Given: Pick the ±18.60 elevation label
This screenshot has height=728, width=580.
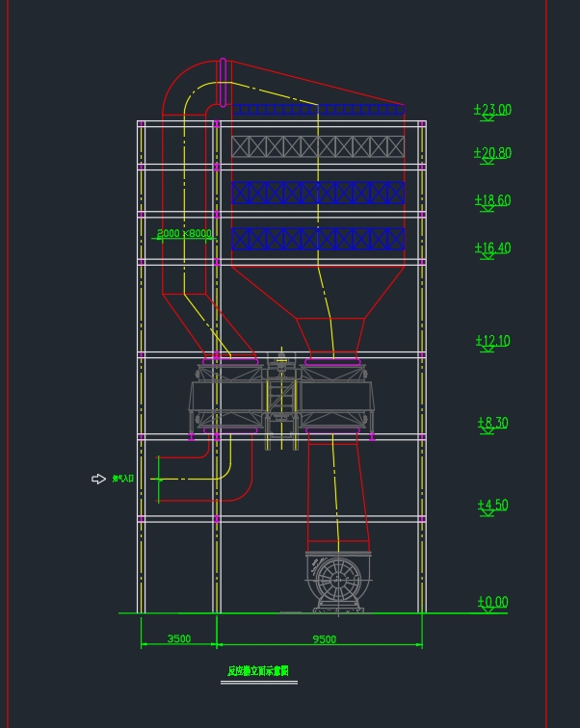Looking at the screenshot, I should (x=492, y=200).
